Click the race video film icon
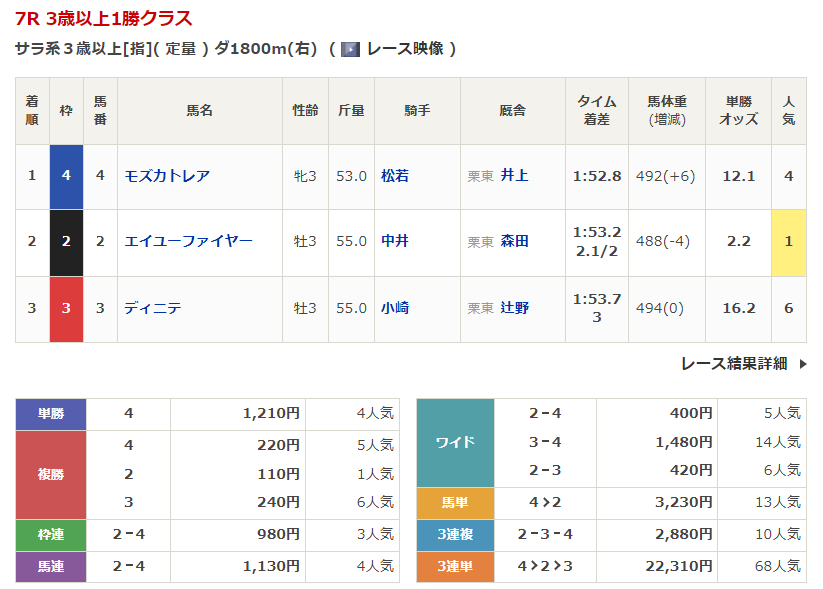The height and width of the screenshot is (589, 823). [350, 49]
